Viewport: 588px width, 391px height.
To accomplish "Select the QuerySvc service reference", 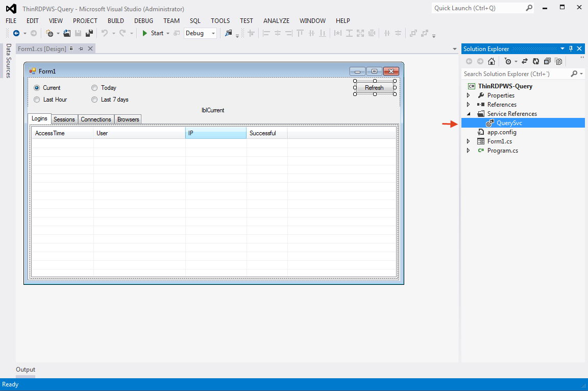I will (509, 123).
